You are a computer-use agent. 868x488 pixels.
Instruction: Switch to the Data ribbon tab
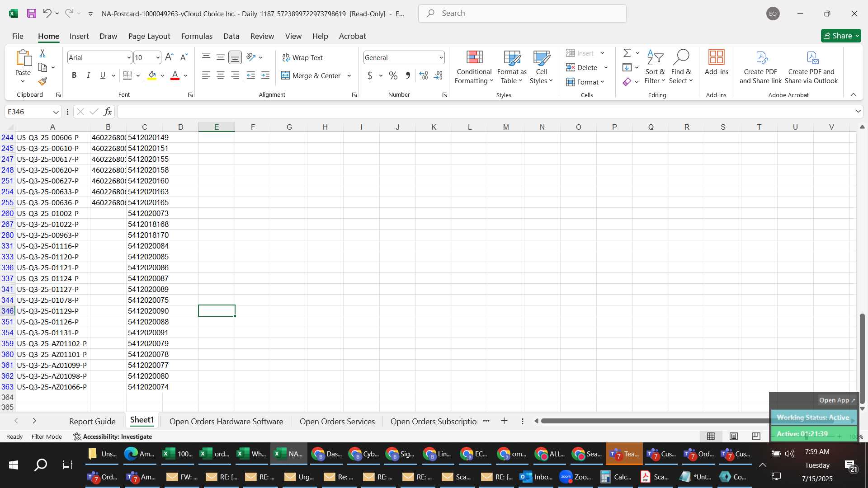pos(231,36)
